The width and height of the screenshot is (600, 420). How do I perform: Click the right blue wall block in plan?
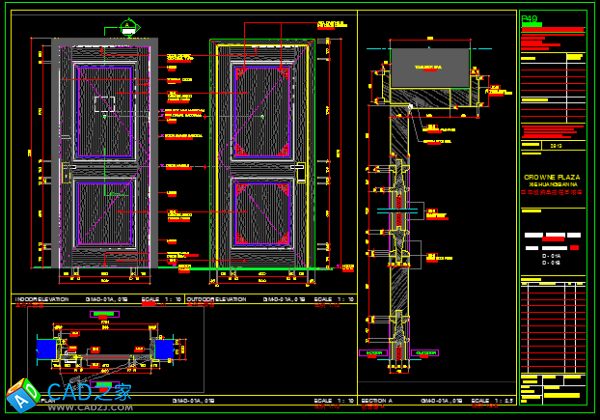(x=165, y=349)
